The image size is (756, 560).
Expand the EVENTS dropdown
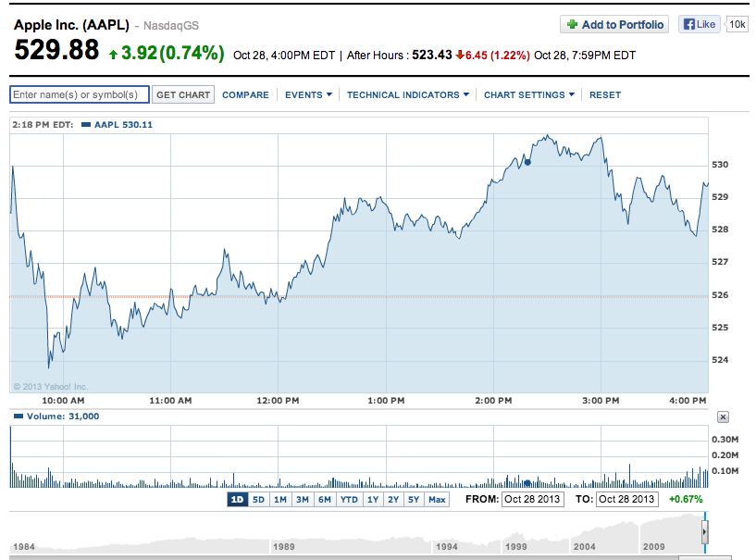pos(307,94)
